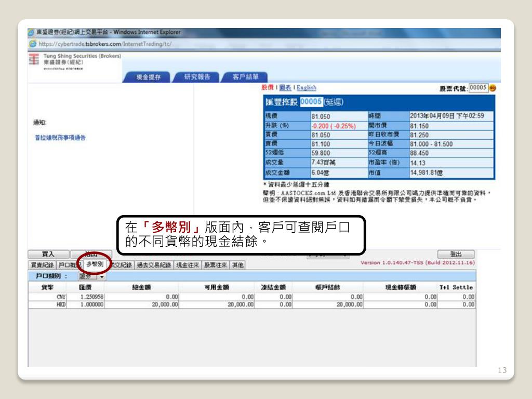The image size is (532, 399).
Task: Click the 52-week high value 88.450
Action: point(419,153)
